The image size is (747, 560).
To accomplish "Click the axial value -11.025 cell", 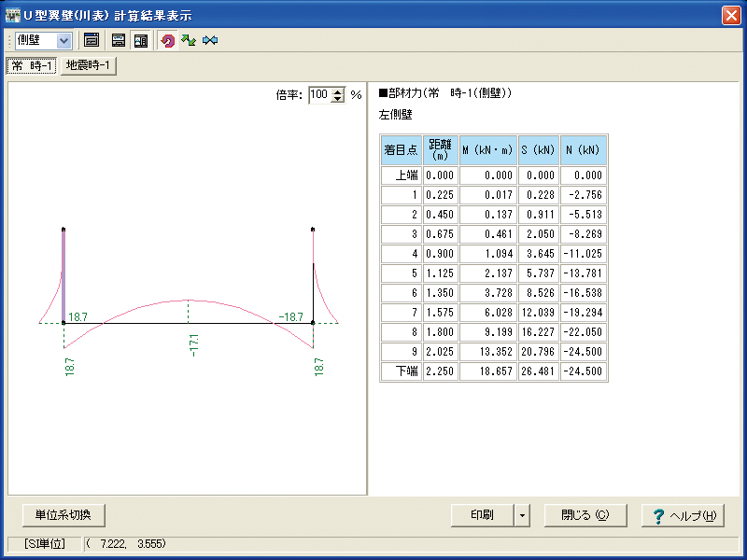I will pos(583,254).
